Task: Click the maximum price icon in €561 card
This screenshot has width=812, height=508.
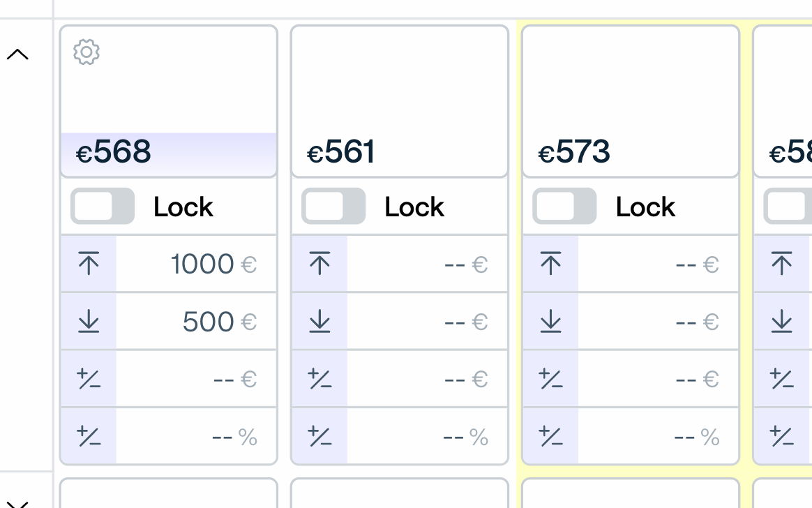Action: (x=319, y=264)
